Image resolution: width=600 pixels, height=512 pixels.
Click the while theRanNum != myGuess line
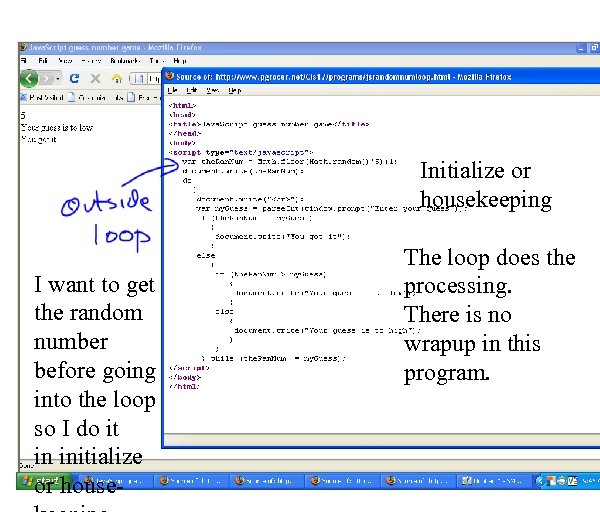[274, 358]
